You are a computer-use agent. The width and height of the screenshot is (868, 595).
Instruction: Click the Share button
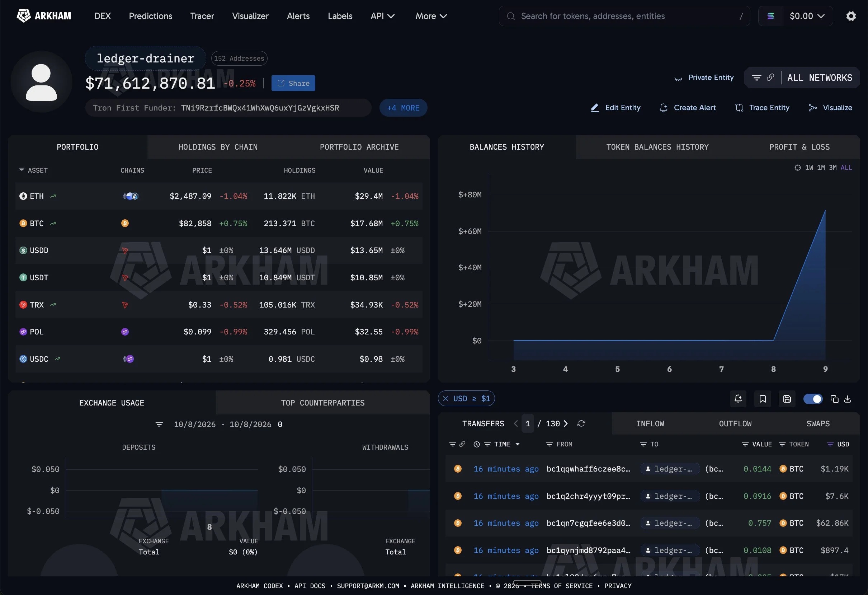pyautogui.click(x=293, y=83)
